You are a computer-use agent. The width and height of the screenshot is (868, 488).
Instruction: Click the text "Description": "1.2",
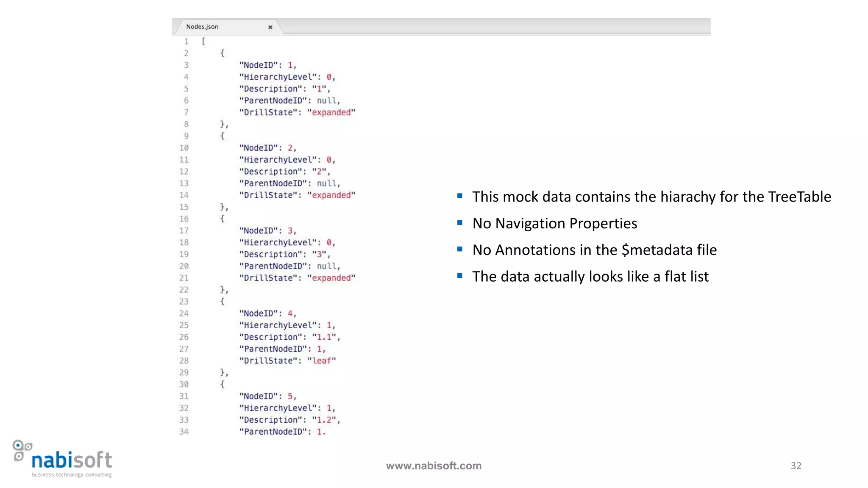click(290, 420)
